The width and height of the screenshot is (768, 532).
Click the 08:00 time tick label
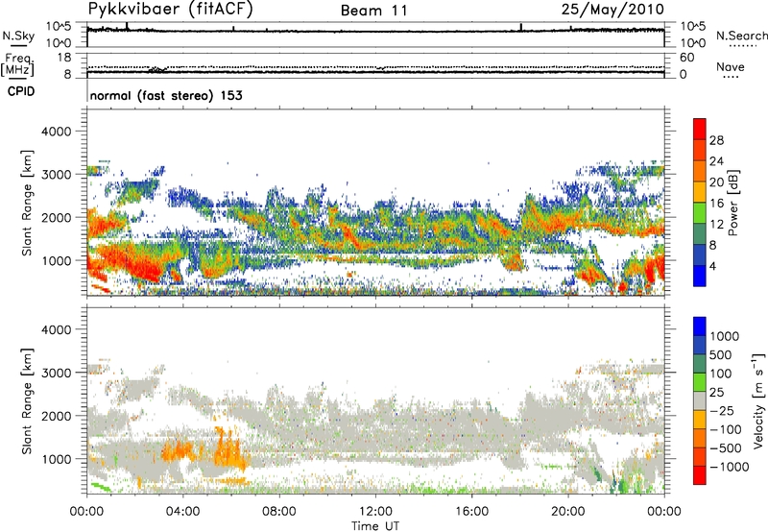click(279, 512)
